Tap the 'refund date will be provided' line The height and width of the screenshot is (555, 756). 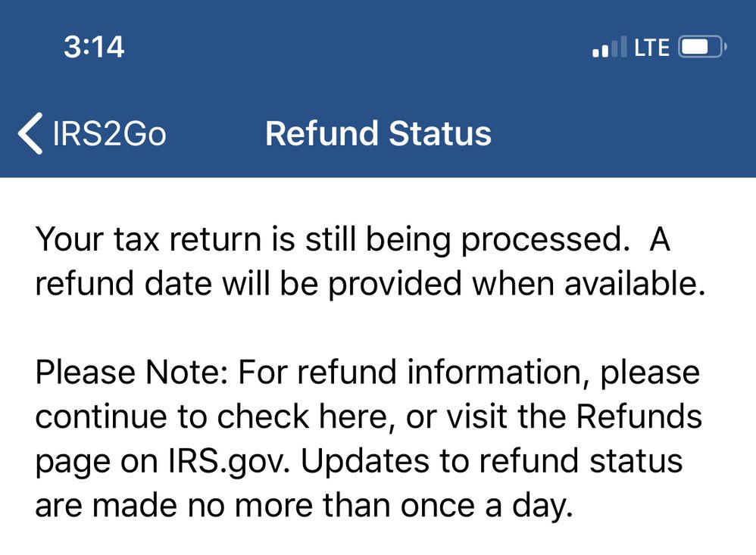pyautogui.click(x=227, y=283)
